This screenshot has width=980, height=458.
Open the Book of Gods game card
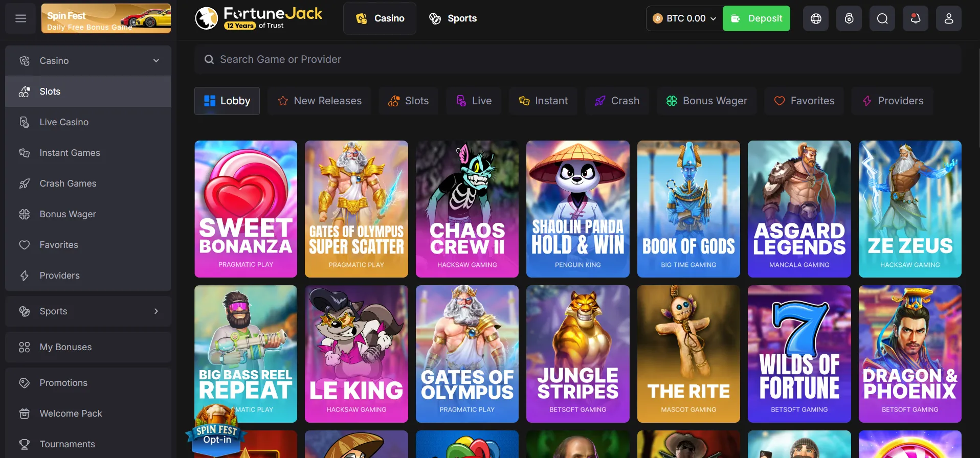[x=688, y=209]
